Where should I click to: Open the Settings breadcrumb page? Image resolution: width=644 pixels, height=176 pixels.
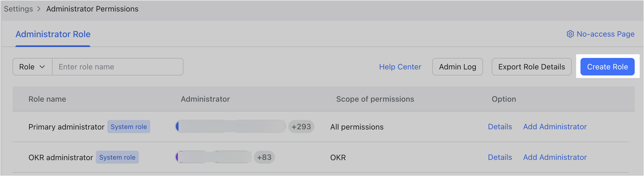[18, 9]
